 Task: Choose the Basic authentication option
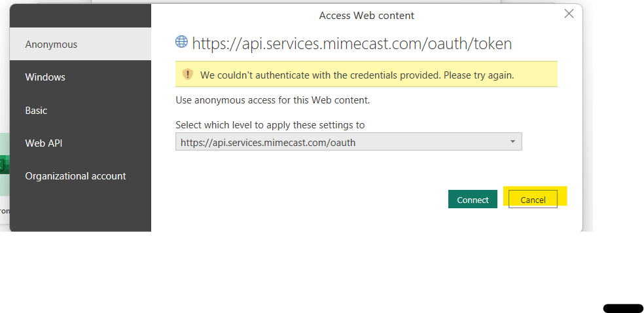point(36,111)
